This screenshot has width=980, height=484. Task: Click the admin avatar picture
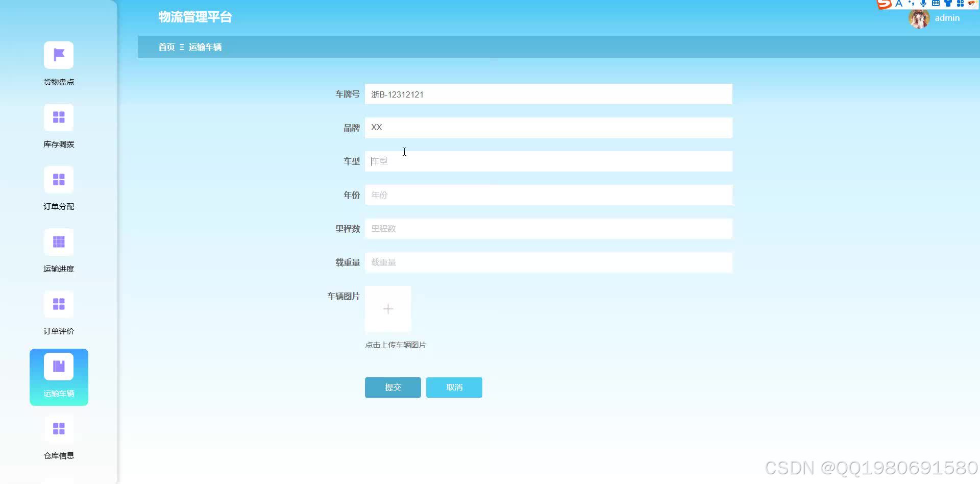click(x=919, y=18)
